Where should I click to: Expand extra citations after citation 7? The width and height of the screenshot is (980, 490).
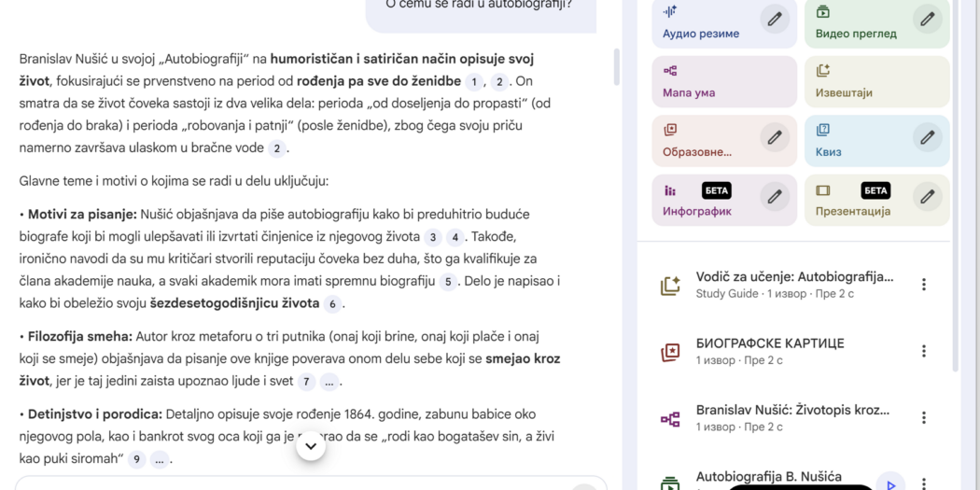[329, 382]
